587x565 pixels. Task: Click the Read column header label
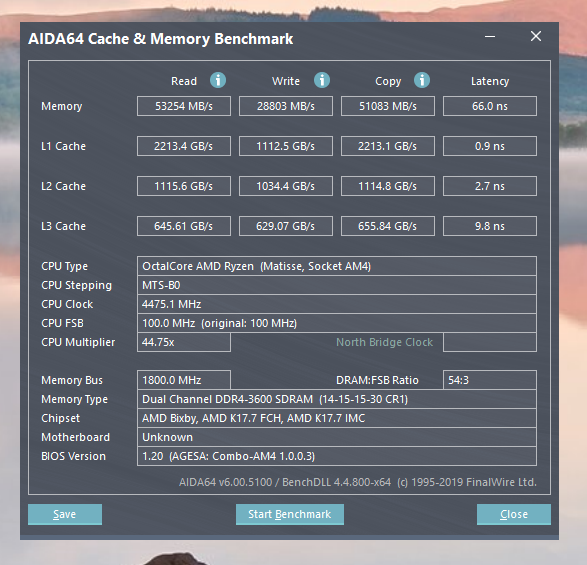point(184,81)
